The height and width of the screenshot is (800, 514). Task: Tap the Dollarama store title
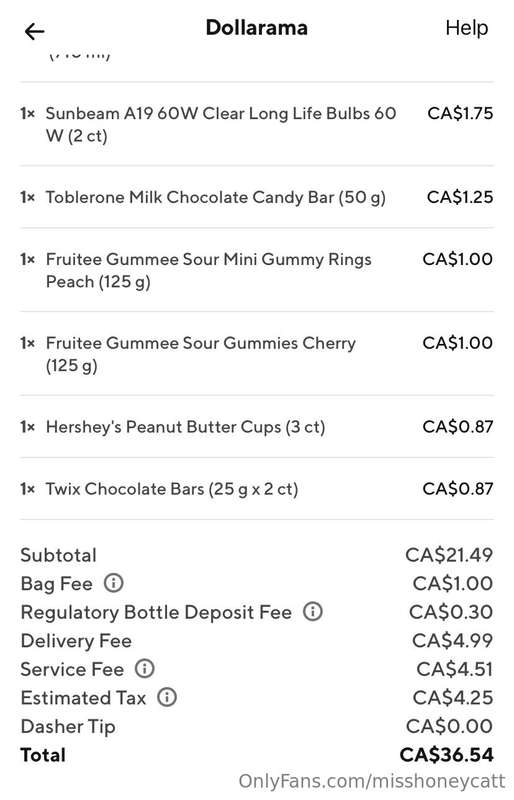point(256,28)
